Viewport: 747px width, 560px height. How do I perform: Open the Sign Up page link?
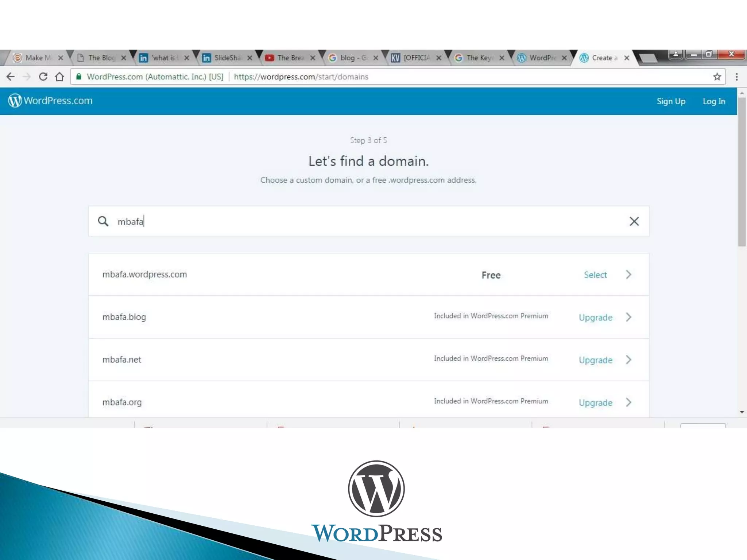[671, 101]
